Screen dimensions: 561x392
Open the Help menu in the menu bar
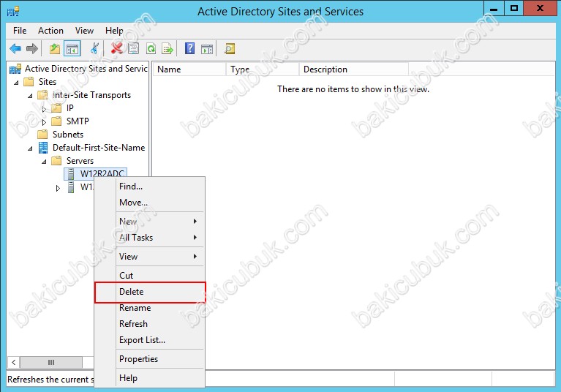114,31
